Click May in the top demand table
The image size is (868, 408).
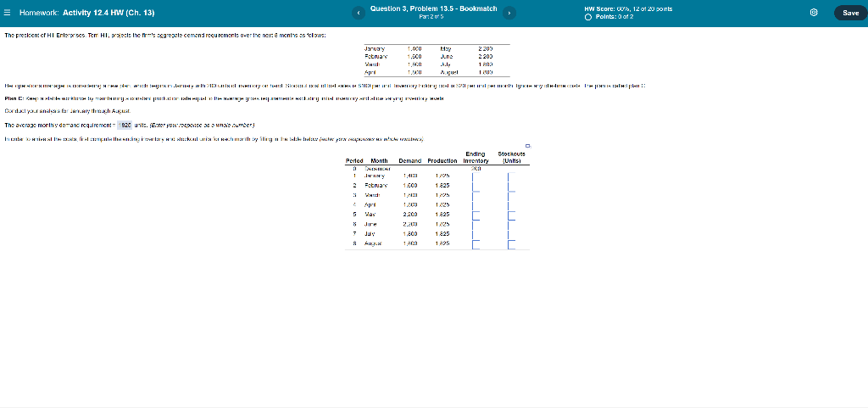[x=446, y=48]
